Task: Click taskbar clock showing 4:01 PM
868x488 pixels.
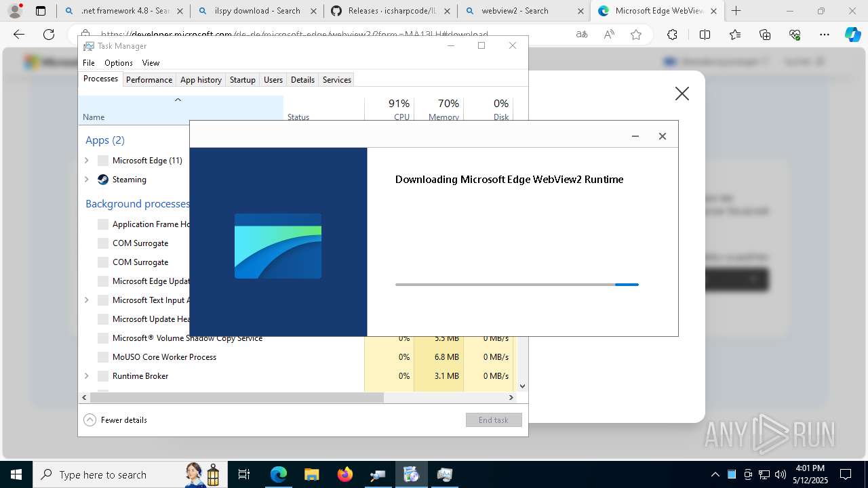Action: pos(810,474)
